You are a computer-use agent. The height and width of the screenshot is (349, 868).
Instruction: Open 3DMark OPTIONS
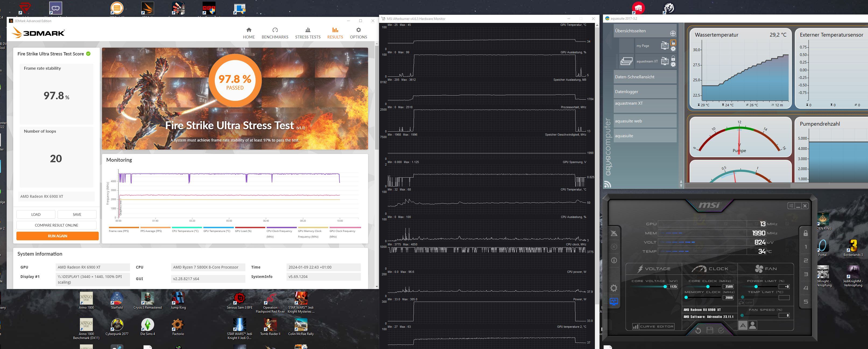(358, 33)
